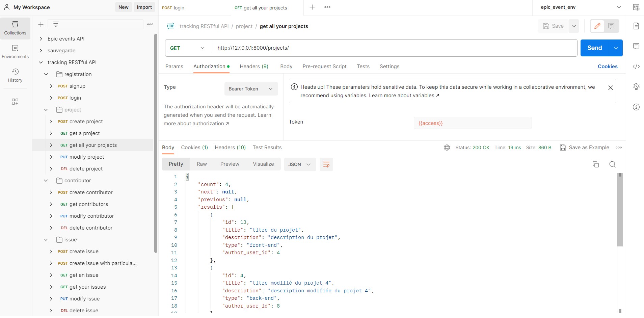
Task: Copy the response body with the copy icon
Action: (596, 164)
